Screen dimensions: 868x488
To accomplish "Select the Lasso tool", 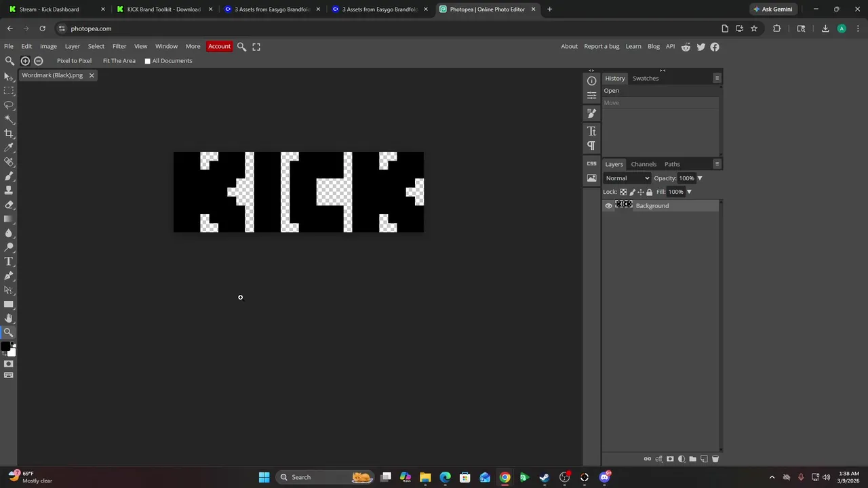I will point(9,105).
